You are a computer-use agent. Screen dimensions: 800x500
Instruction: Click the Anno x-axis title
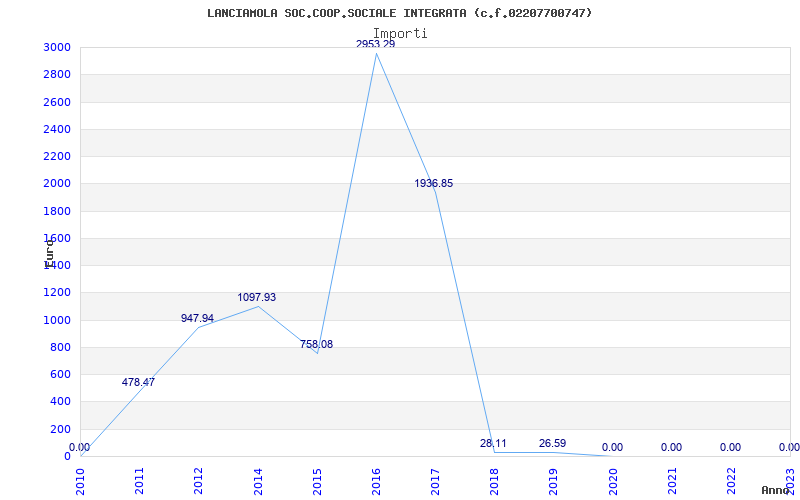tap(775, 490)
